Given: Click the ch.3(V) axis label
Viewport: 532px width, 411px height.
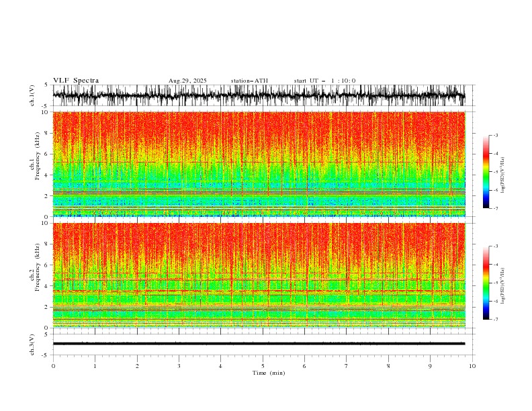Looking at the screenshot, I should pos(32,345).
